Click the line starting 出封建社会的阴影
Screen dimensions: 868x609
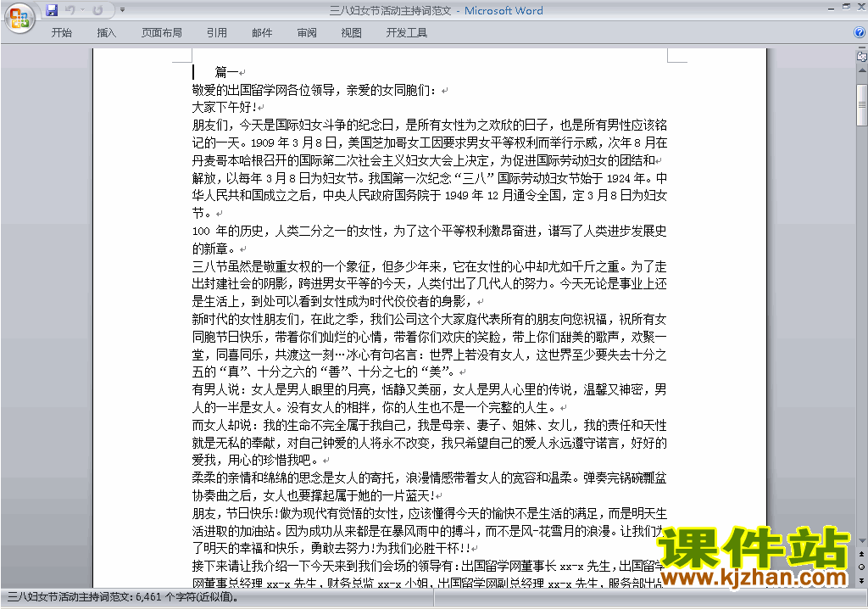point(430,284)
